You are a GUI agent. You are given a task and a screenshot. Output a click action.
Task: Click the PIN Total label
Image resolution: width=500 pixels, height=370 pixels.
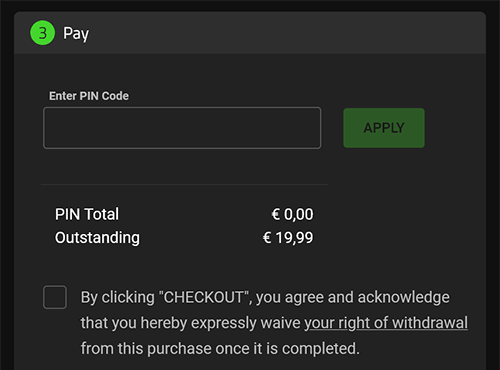[x=87, y=214]
